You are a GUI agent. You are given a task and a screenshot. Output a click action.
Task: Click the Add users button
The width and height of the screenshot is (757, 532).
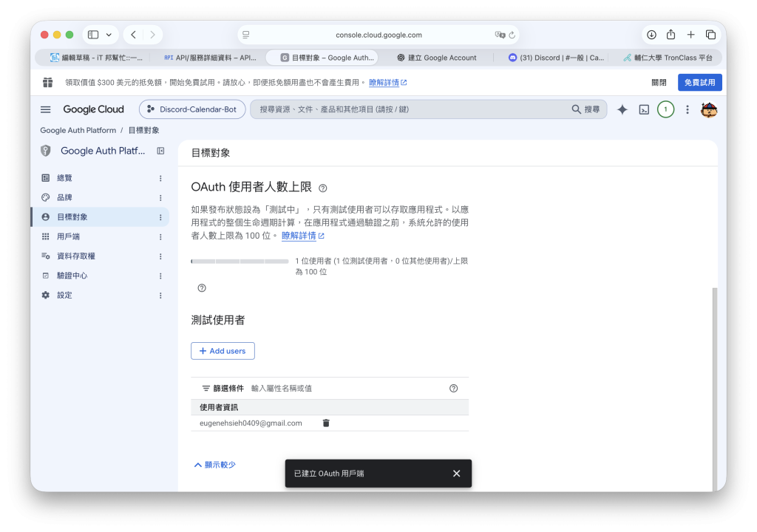[223, 351]
